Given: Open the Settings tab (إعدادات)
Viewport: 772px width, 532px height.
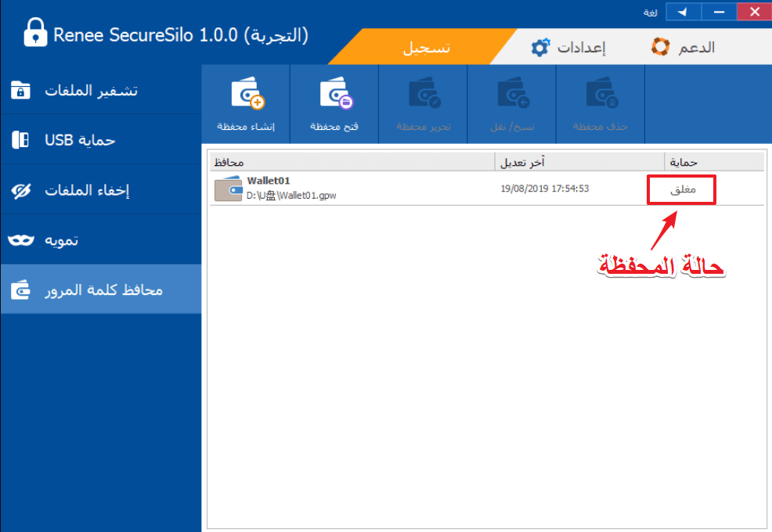Looking at the screenshot, I should (568, 47).
